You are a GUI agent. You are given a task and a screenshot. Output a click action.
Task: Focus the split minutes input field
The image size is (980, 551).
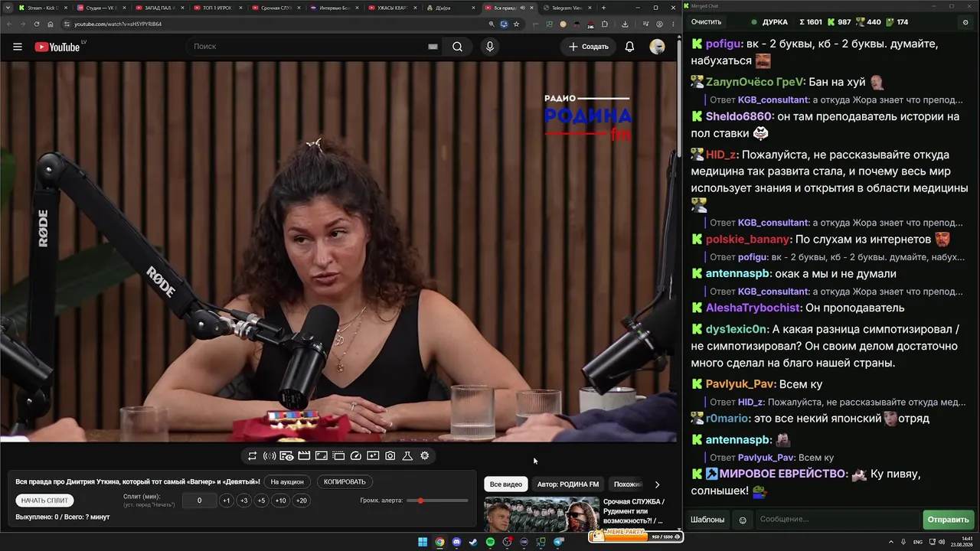tap(199, 500)
